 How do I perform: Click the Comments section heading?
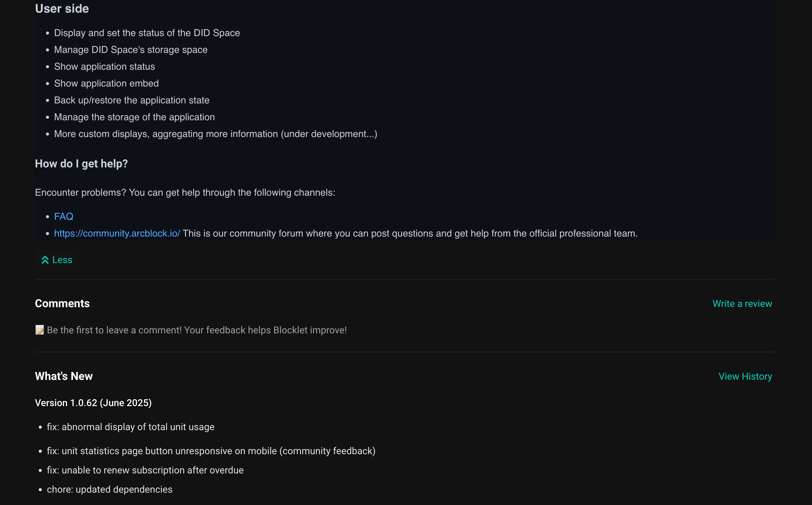point(62,303)
